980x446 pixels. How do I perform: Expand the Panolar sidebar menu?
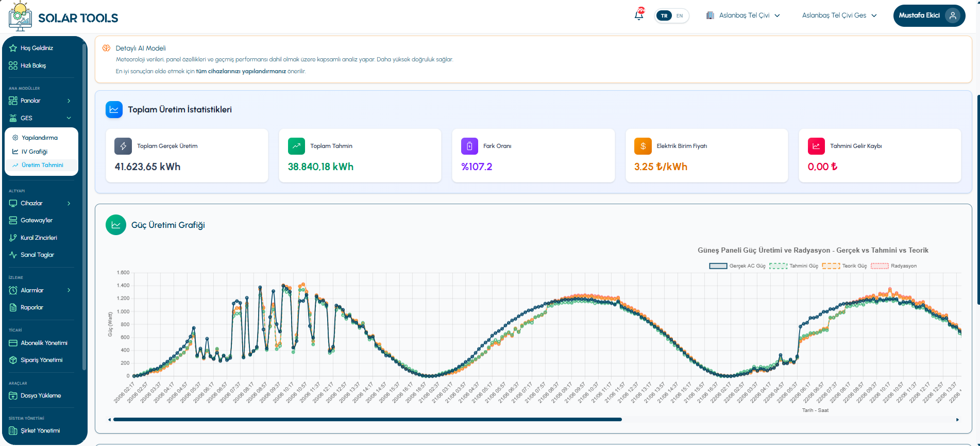click(x=40, y=101)
